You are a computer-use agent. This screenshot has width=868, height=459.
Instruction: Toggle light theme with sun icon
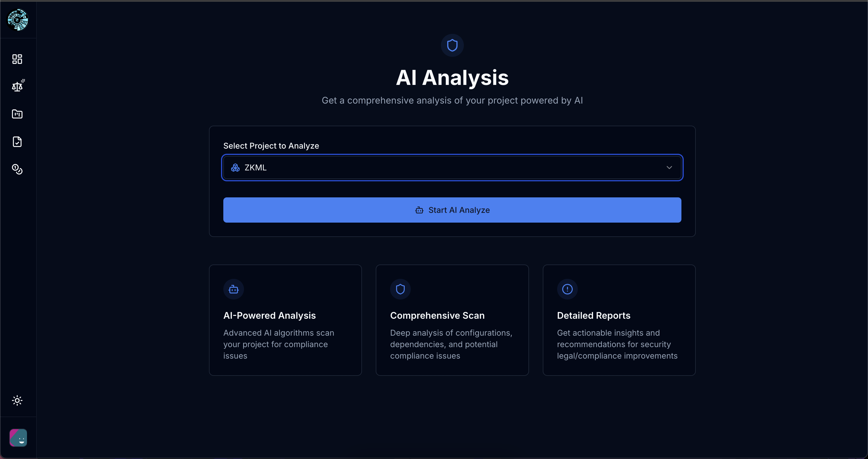point(17,400)
